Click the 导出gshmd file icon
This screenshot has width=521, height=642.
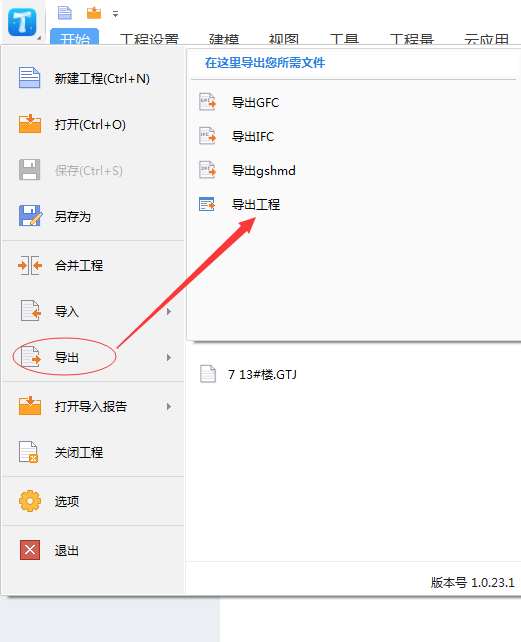click(x=208, y=170)
